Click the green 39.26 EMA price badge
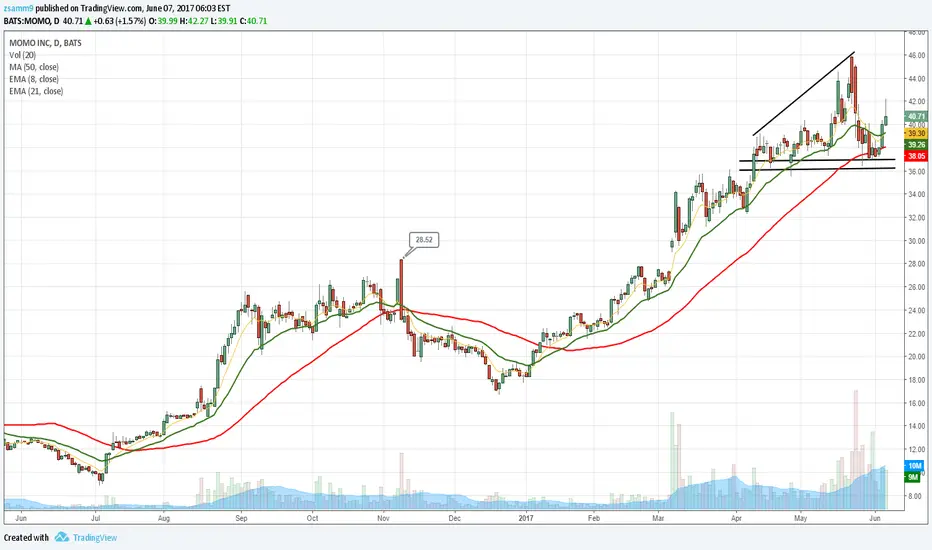The width and height of the screenshot is (932, 550). pyautogui.click(x=915, y=144)
